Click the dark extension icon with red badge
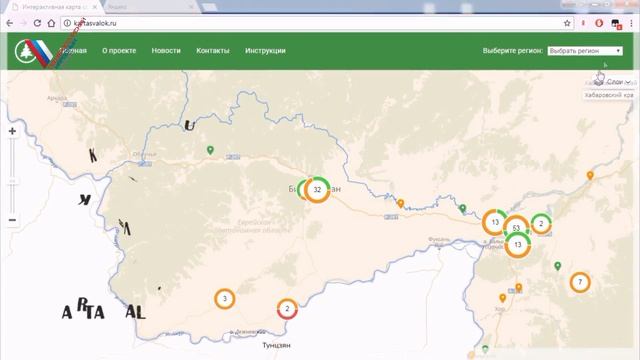The image size is (640, 360). [x=616, y=24]
